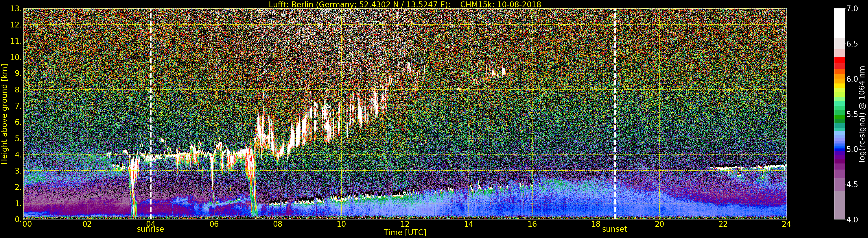Image resolution: width=868 pixels, height=238 pixels.
Task: Click the white segment at the colorbar top
Action: 839,23
